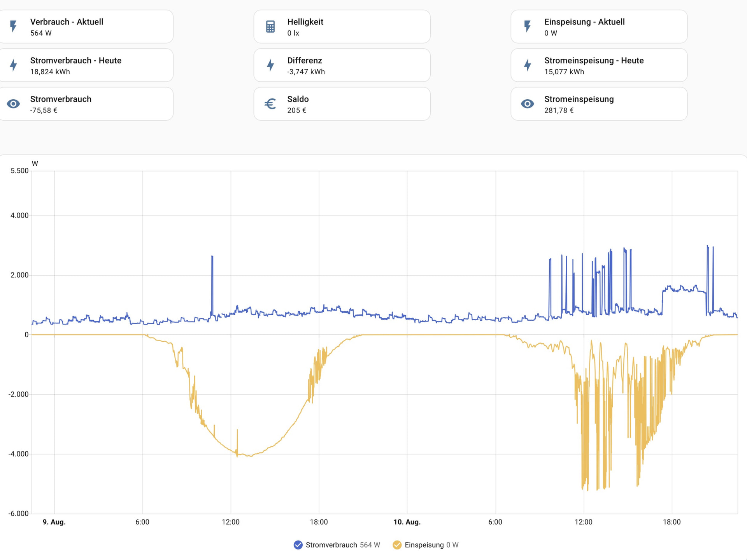Click the 0 W value under Einspeisung - Aktuell

click(x=551, y=33)
